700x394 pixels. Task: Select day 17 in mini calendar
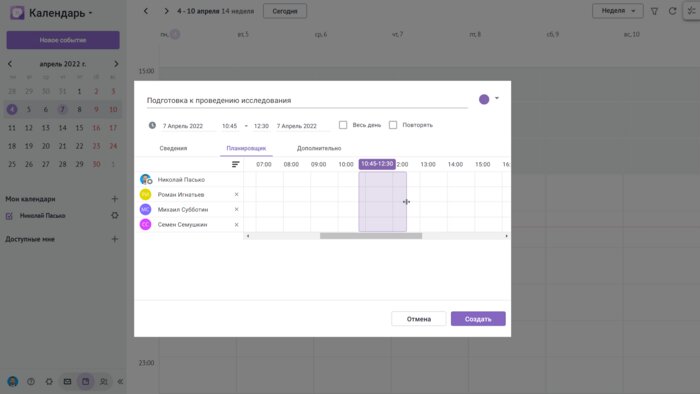click(x=113, y=128)
